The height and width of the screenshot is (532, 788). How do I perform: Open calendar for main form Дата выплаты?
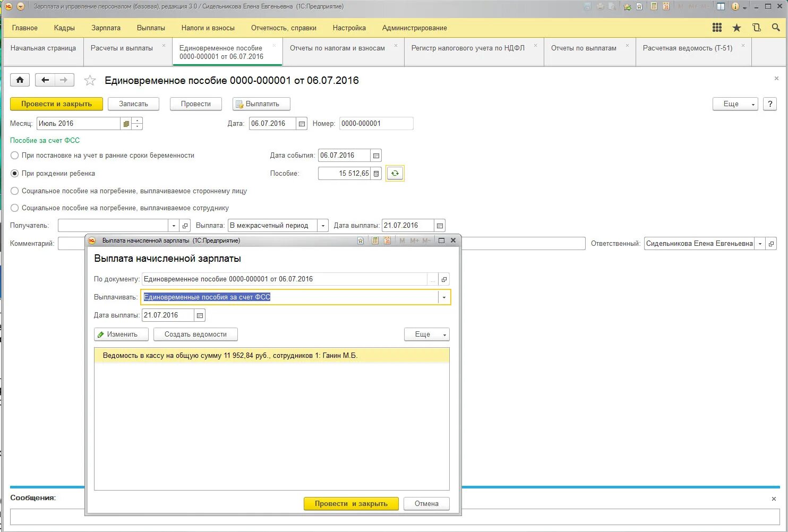pos(440,226)
